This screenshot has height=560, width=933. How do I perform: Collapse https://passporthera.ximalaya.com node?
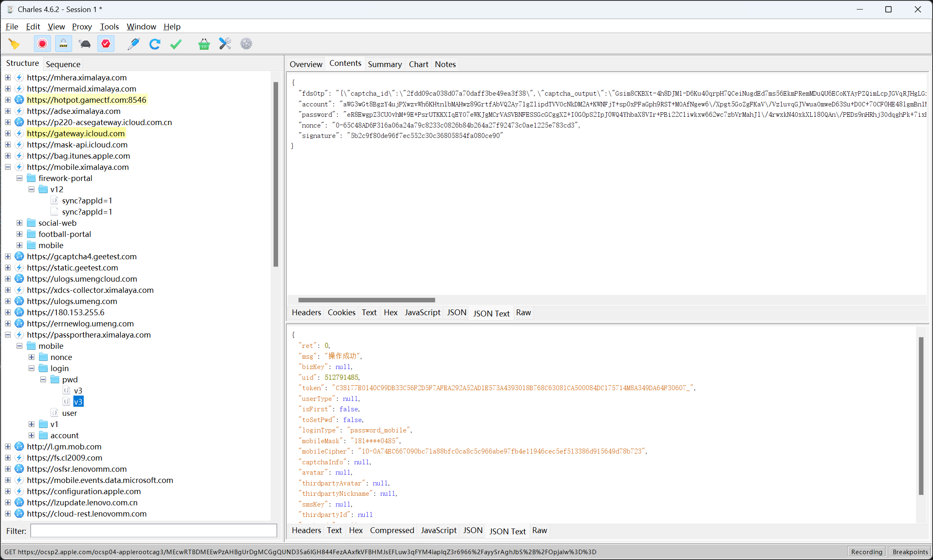tap(8, 335)
